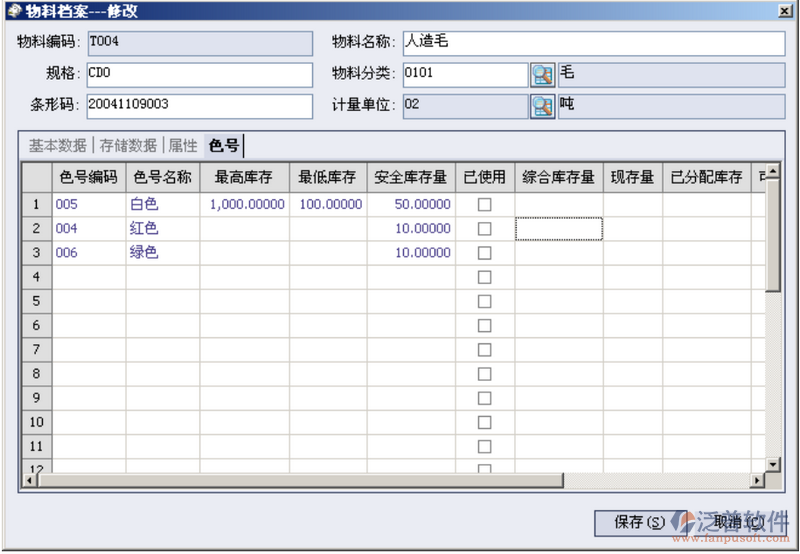Click the 最高库存 column header
The image size is (800, 554).
pyautogui.click(x=244, y=178)
